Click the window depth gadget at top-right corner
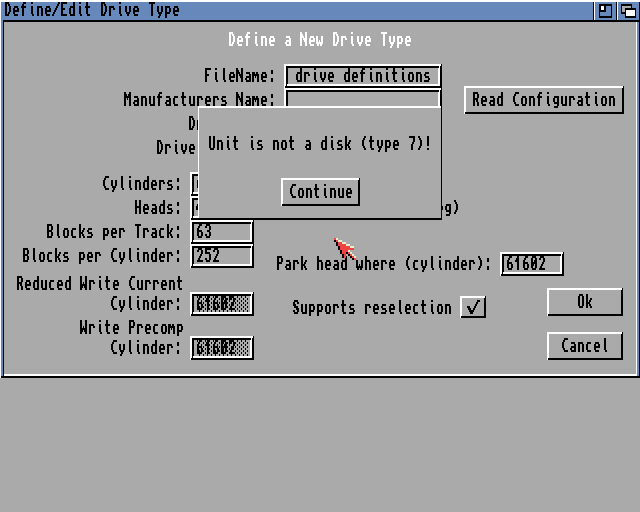 [x=627, y=10]
